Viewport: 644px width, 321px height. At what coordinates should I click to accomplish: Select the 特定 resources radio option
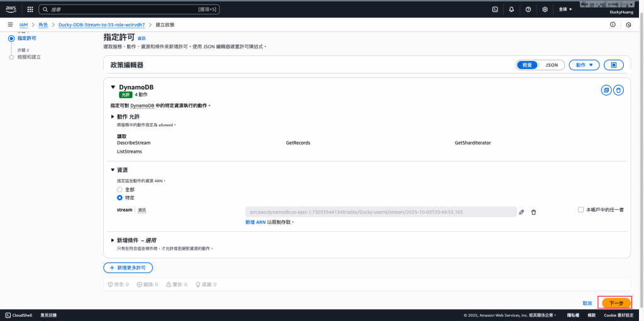(x=119, y=197)
